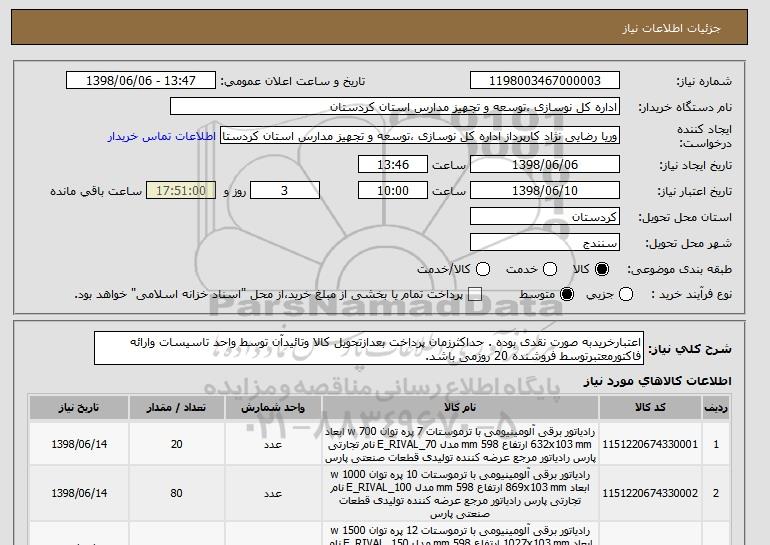Click the 7-fin 700 w radiator description
This screenshot has width=770, height=545.
[x=460, y=444]
